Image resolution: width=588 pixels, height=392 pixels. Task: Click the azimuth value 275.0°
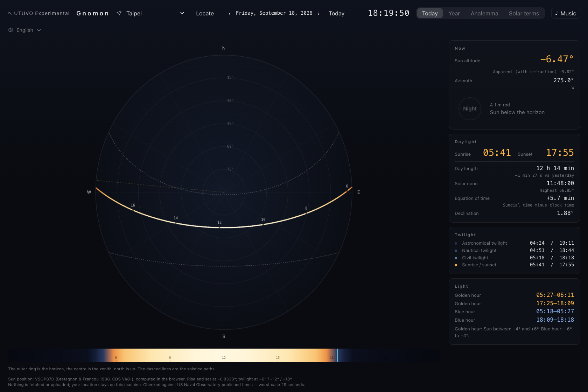[563, 80]
